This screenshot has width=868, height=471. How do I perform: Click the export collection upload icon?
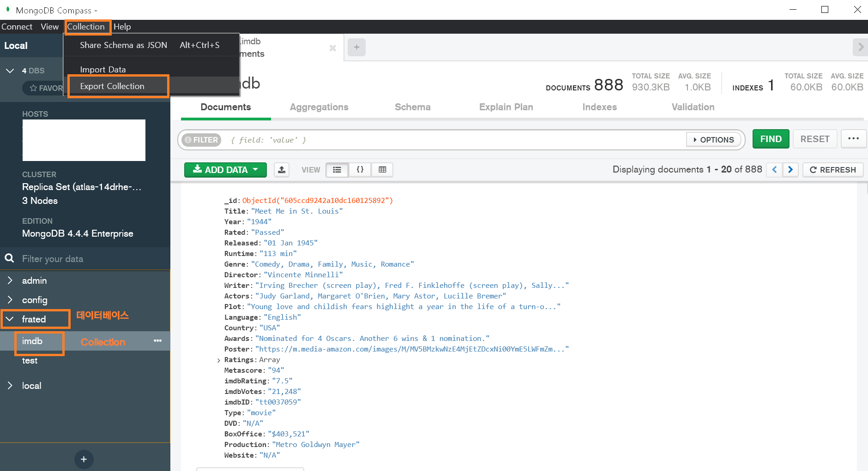(282, 170)
